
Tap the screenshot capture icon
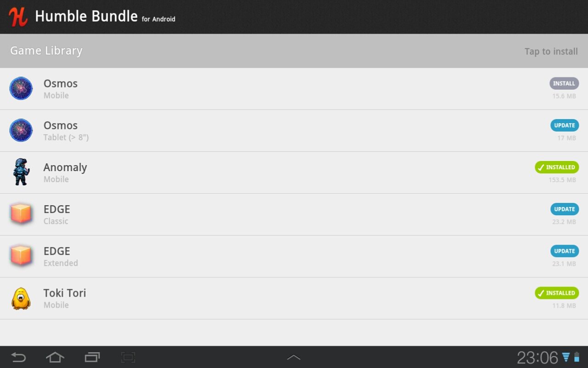[128, 357]
